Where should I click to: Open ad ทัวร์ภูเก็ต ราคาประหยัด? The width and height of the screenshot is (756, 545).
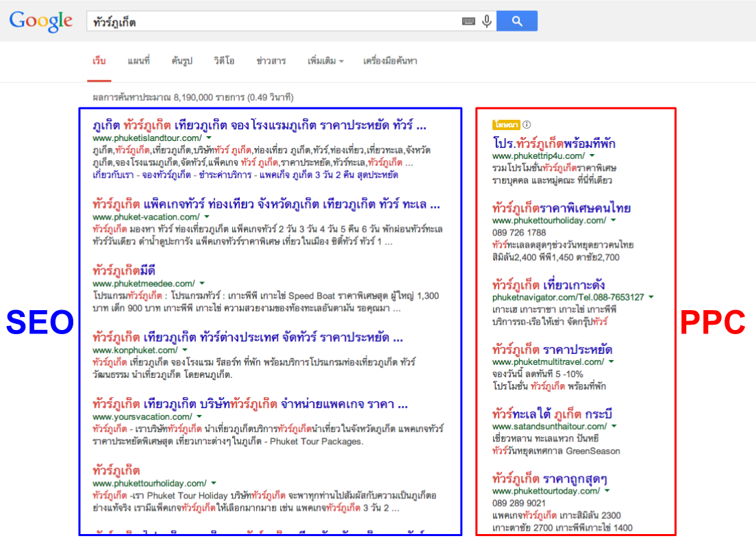[x=553, y=349]
